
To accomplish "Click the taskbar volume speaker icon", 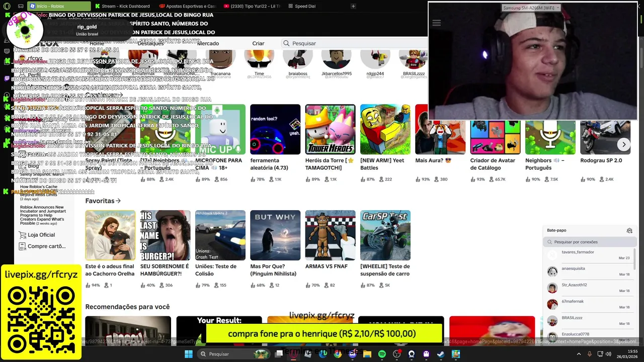I will tap(609, 354).
